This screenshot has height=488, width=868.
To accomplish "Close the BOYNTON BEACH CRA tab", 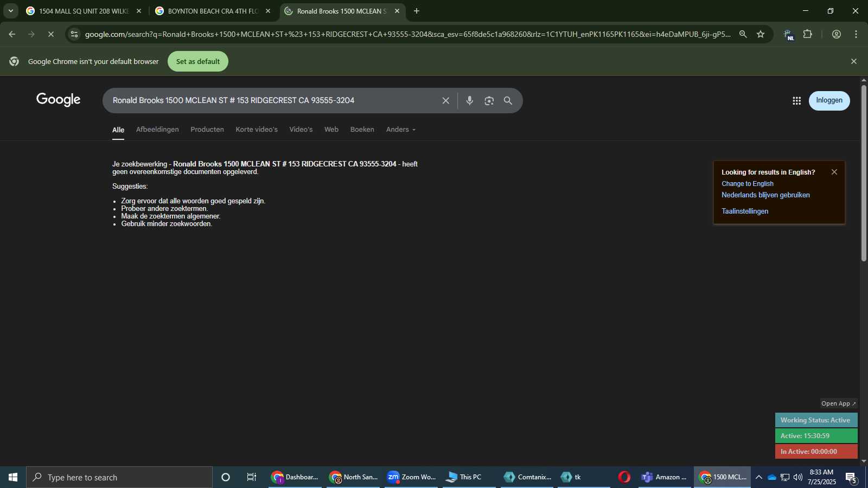I will click(x=268, y=11).
